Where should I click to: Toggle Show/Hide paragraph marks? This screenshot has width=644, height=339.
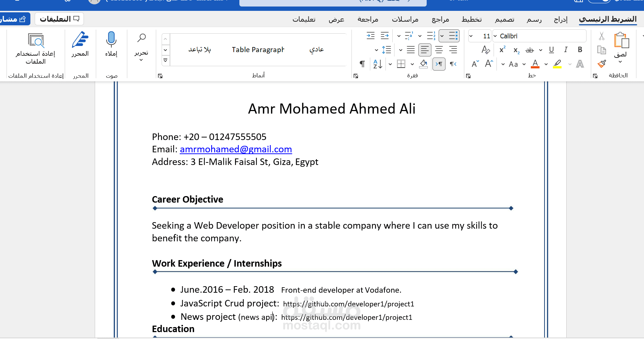pos(362,64)
